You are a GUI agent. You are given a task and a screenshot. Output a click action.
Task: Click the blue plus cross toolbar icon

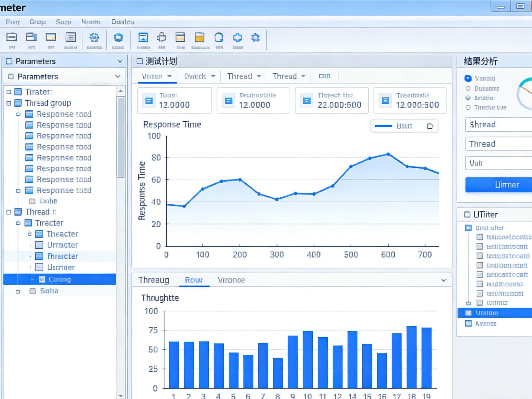pos(237,38)
